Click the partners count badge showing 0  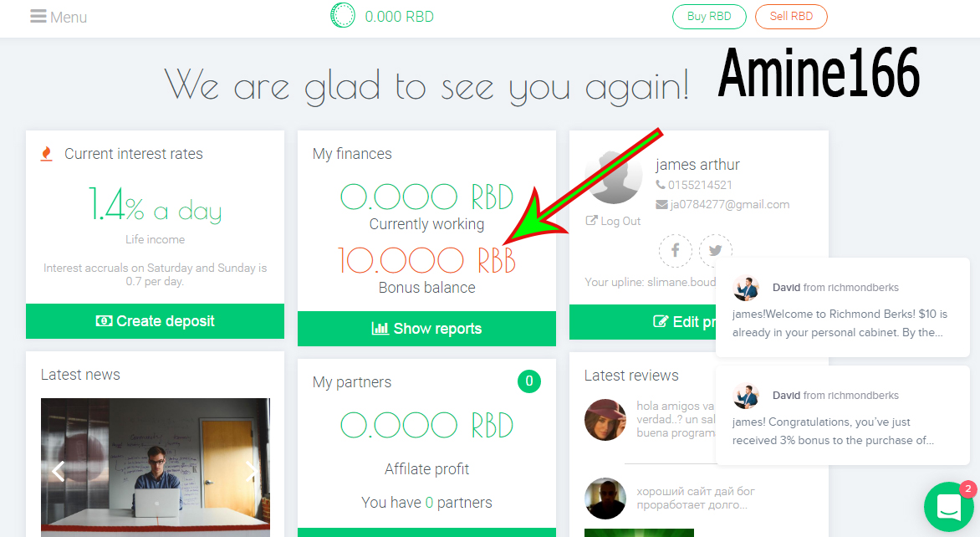pyautogui.click(x=529, y=381)
